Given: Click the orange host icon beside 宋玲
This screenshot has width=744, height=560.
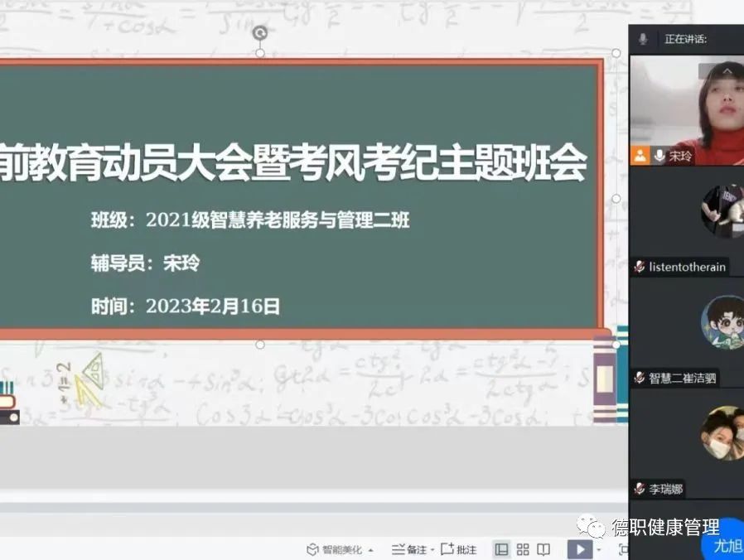Looking at the screenshot, I should 640,155.
